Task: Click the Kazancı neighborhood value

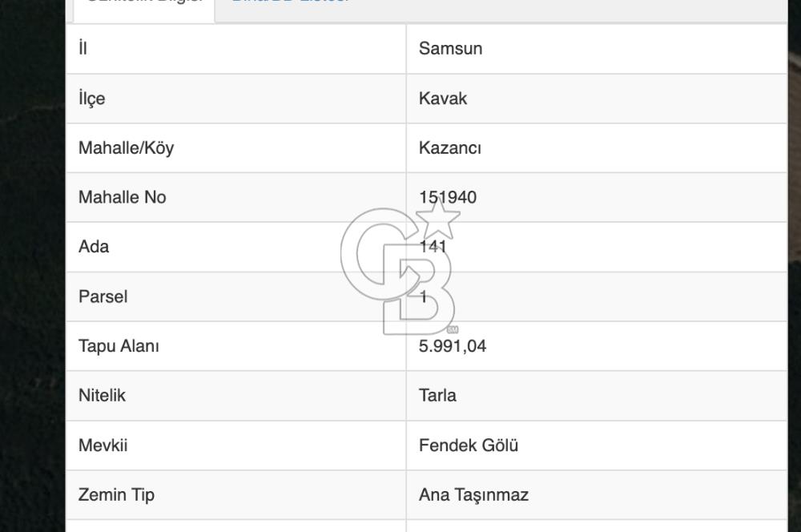Action: pyautogui.click(x=449, y=148)
